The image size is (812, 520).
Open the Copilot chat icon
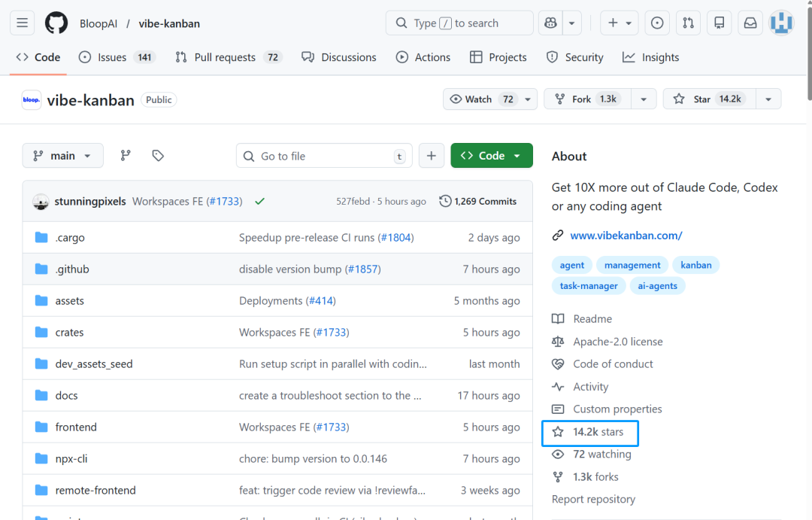point(551,23)
